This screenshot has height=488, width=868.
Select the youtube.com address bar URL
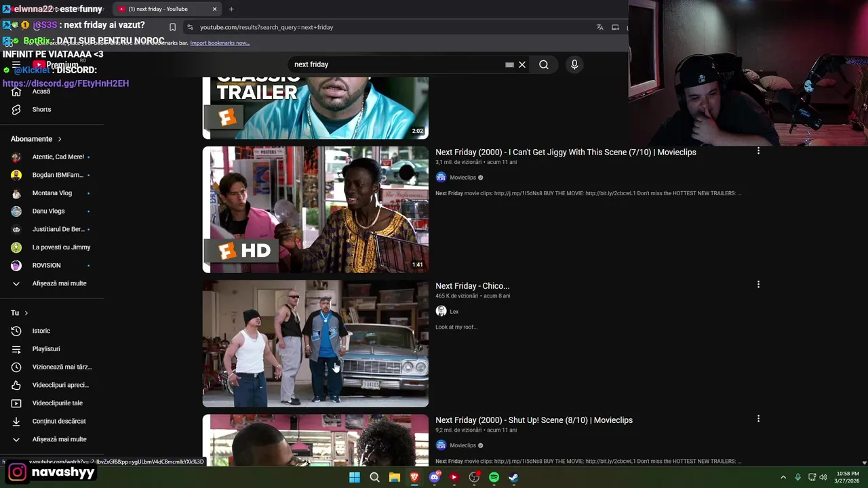[x=267, y=27]
